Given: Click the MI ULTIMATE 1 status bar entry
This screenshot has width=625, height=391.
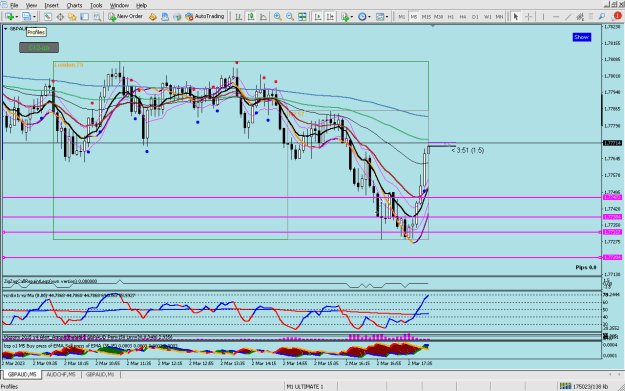Looking at the screenshot, I should pyautogui.click(x=305, y=386).
